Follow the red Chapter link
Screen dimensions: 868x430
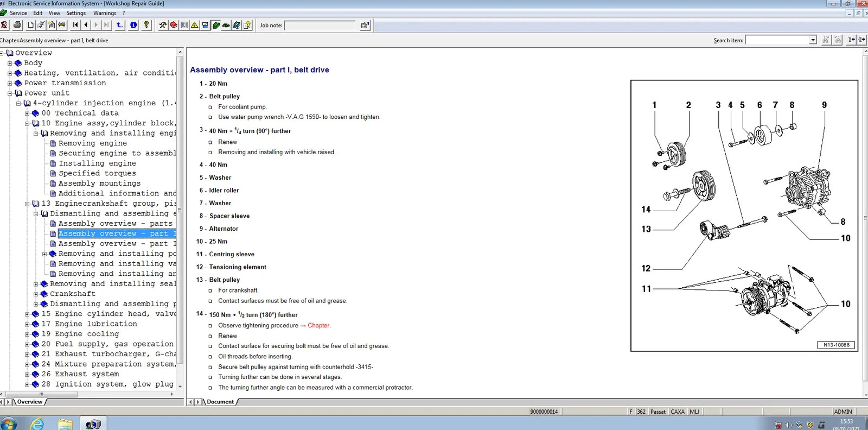319,326
